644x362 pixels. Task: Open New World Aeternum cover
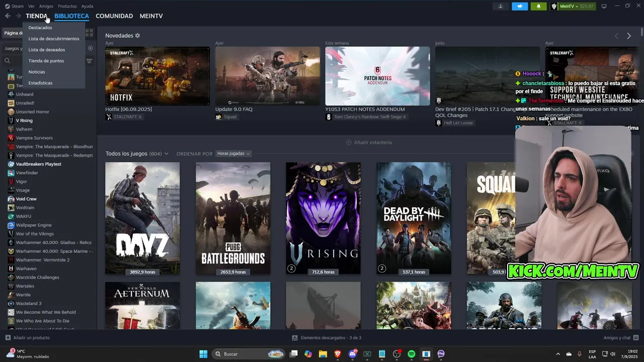(x=142, y=306)
